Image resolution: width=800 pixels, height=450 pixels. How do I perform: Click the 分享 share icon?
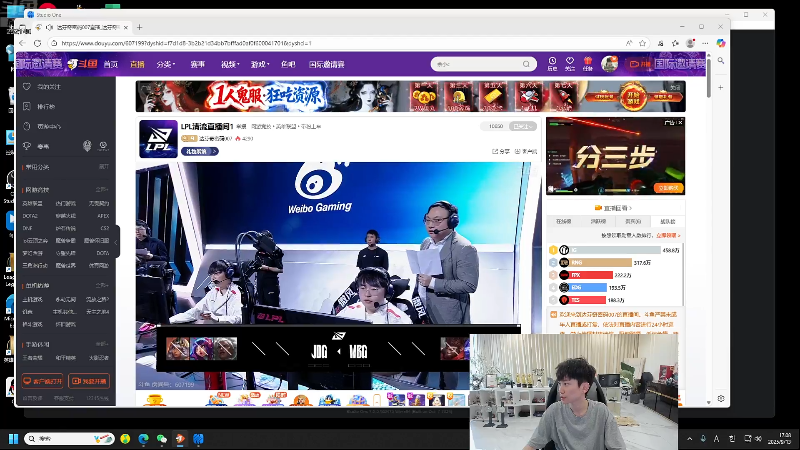coord(501,152)
